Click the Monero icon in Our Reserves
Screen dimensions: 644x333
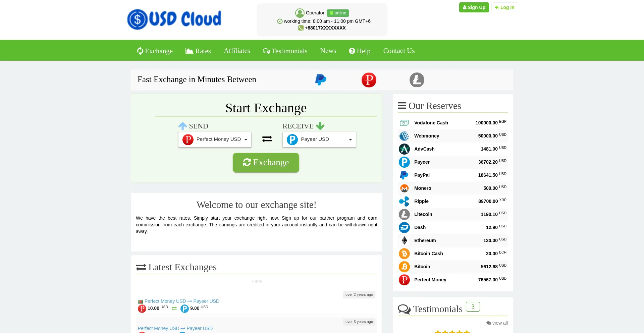pos(404,188)
